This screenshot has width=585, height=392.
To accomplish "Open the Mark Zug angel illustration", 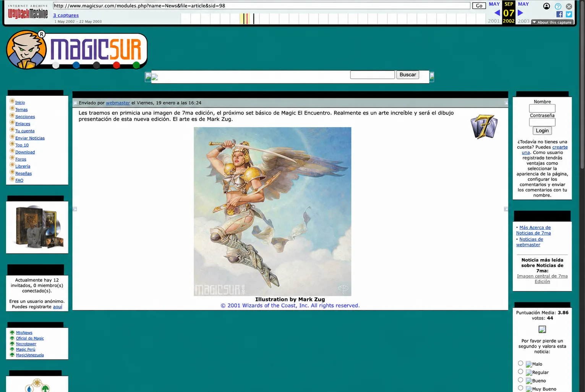I will [x=272, y=211].
